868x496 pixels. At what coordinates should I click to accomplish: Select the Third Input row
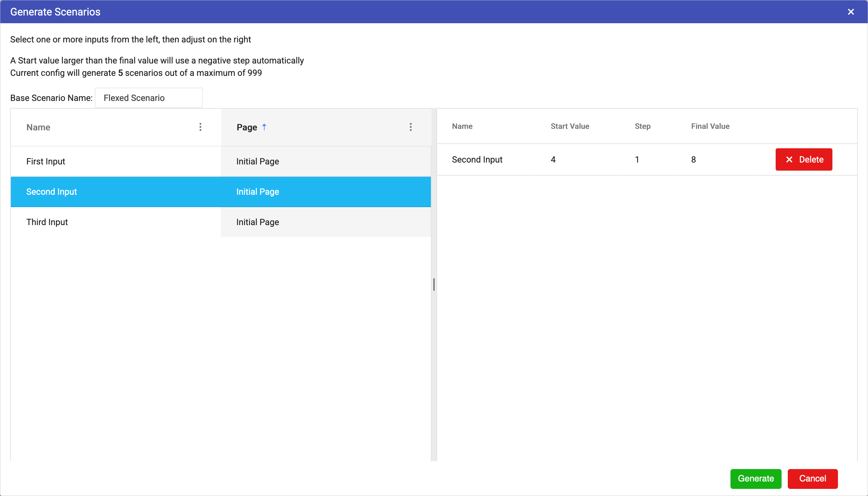47,222
